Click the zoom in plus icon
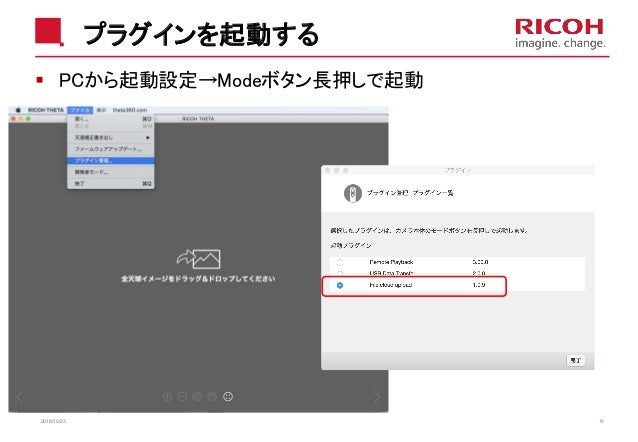This screenshot has height=442, width=638. click(167, 396)
